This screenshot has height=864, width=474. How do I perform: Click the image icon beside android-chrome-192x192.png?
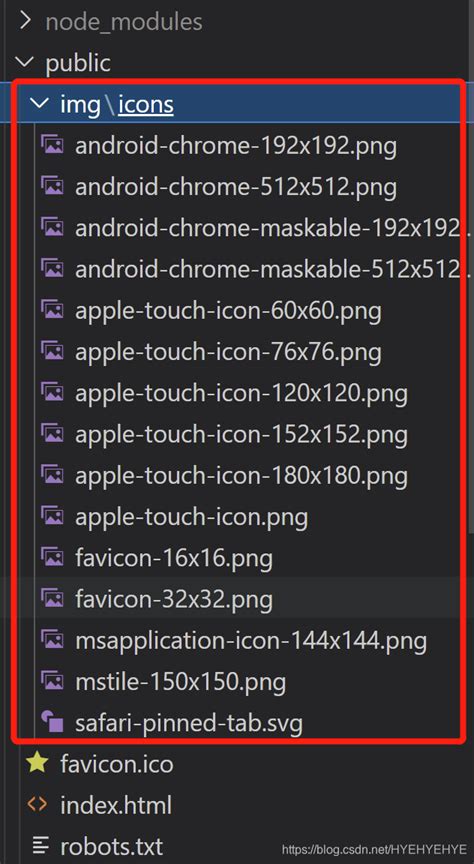[x=52, y=145]
